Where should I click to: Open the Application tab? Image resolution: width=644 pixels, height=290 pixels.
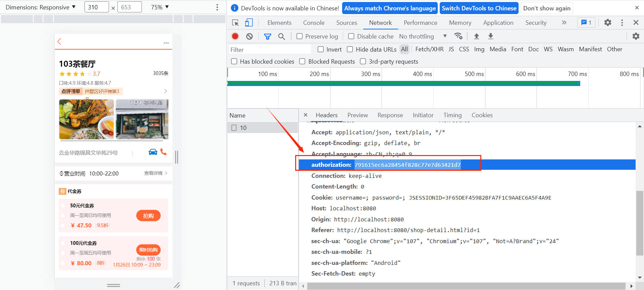click(x=498, y=22)
